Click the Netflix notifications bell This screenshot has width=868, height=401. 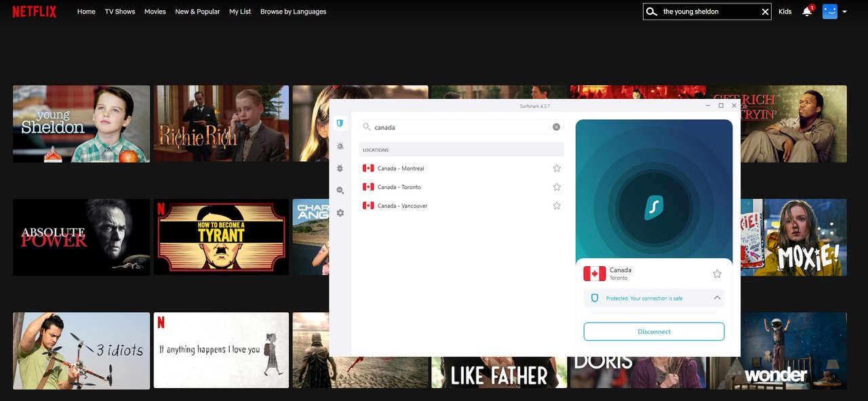[x=806, y=12]
